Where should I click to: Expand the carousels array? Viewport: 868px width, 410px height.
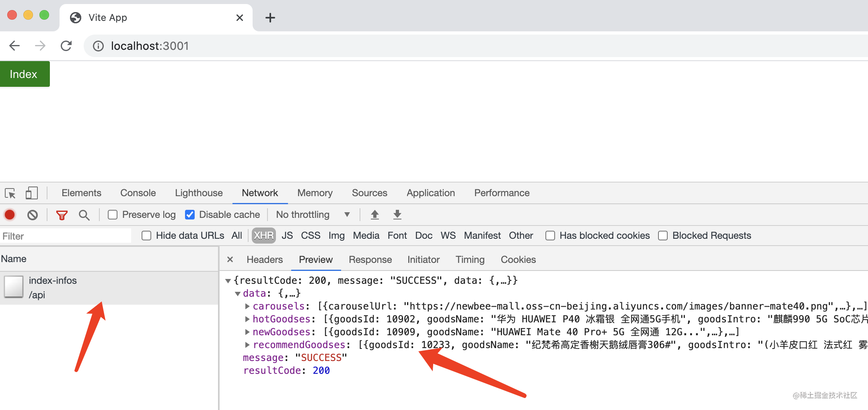247,306
